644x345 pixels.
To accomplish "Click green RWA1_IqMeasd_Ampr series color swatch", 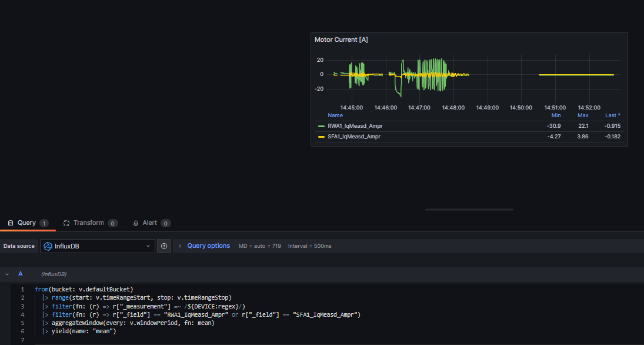I will [x=321, y=126].
